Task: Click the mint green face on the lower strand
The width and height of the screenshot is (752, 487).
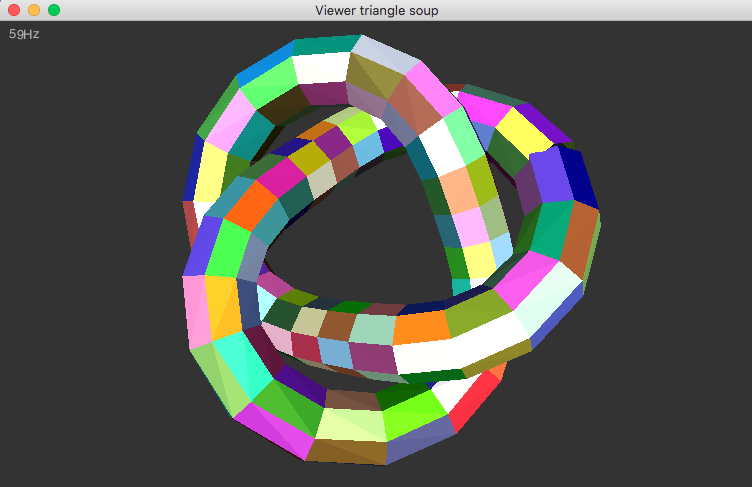Action: 373,329
